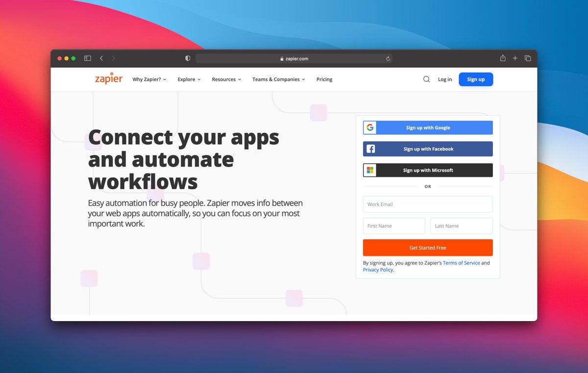Click the Log in link
Screen dimensions: 588x373
(x=445, y=79)
